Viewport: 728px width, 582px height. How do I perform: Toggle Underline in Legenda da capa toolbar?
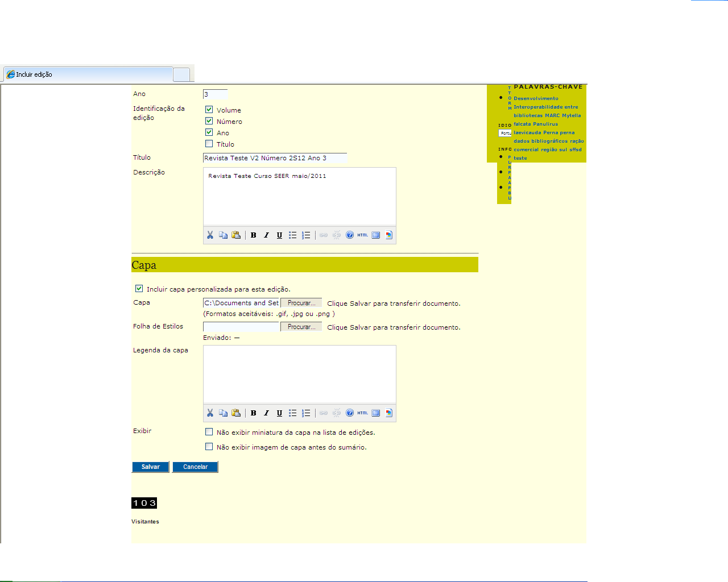pyautogui.click(x=279, y=413)
